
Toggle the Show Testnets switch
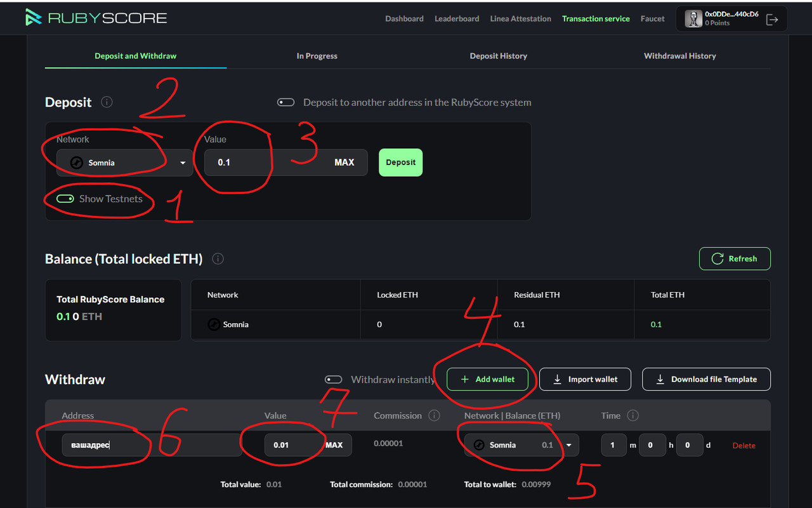(65, 199)
